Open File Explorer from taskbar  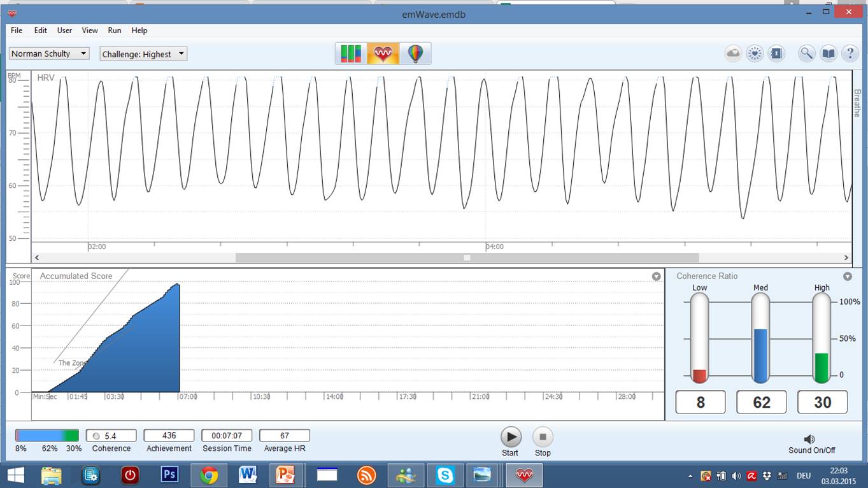pos(52,475)
